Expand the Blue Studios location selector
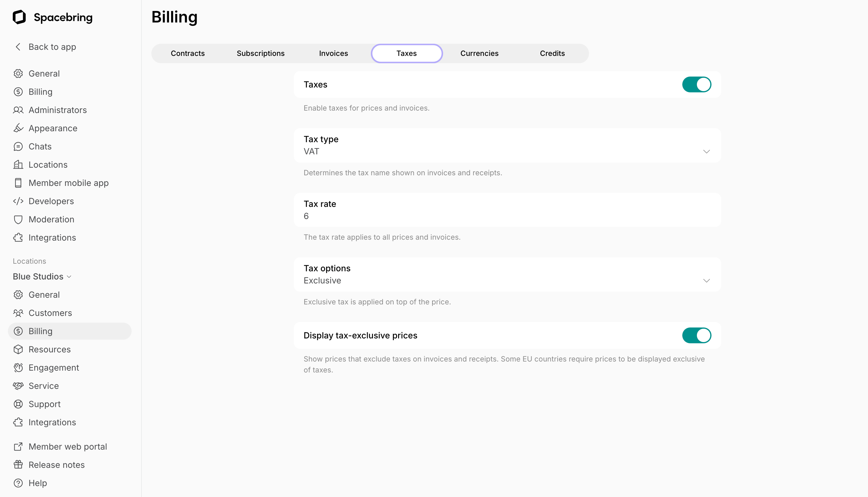This screenshot has height=497, width=868. pyautogui.click(x=42, y=276)
